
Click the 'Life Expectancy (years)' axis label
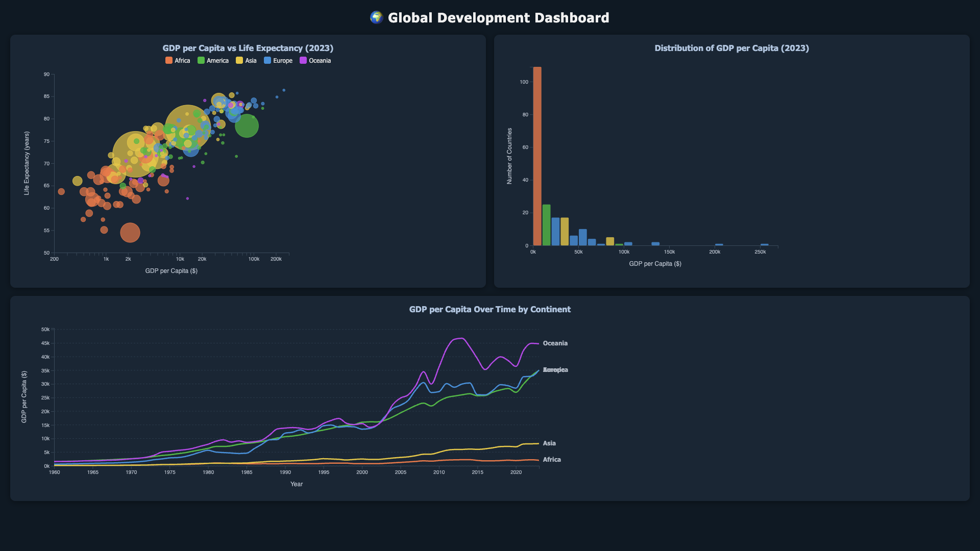coord(27,163)
